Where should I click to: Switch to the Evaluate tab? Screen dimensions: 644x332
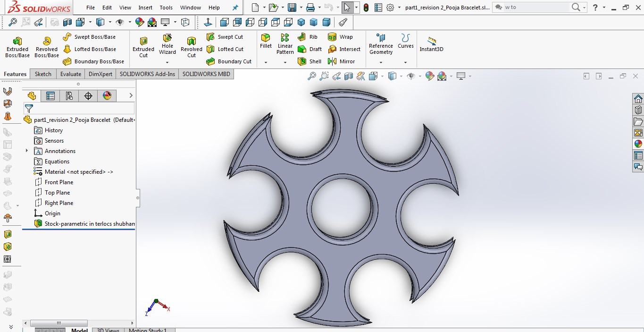point(71,74)
